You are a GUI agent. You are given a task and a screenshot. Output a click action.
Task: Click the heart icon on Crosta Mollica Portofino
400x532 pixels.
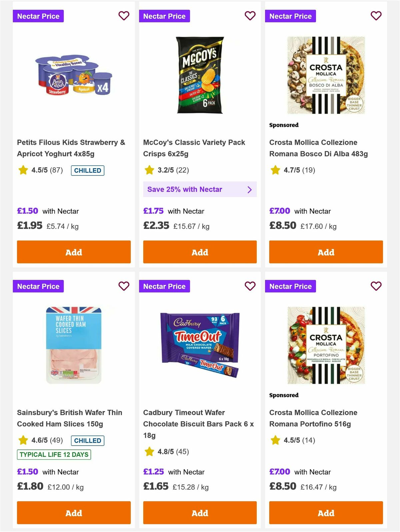click(x=375, y=286)
